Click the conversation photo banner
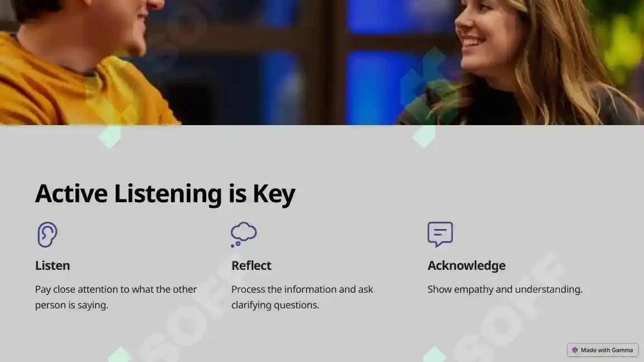The image size is (644, 362). (322, 63)
